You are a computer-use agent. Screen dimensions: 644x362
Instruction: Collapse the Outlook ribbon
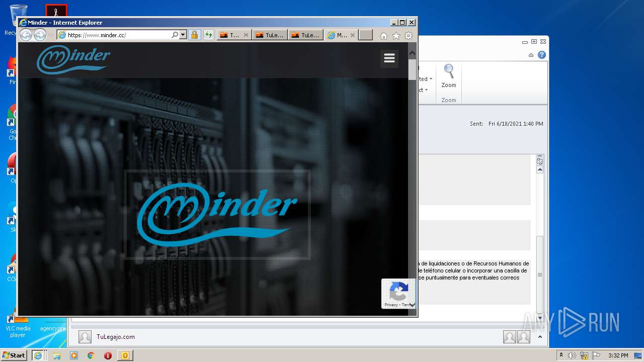click(x=531, y=55)
